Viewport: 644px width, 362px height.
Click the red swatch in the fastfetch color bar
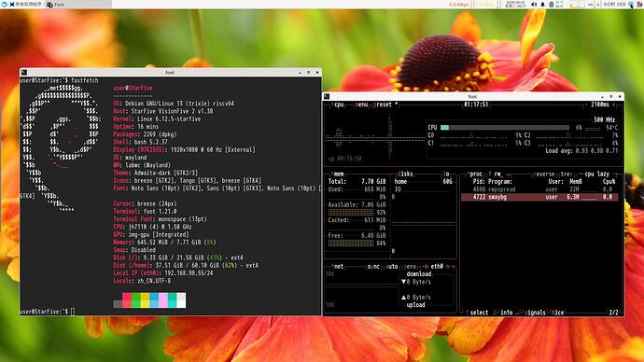click(127, 300)
